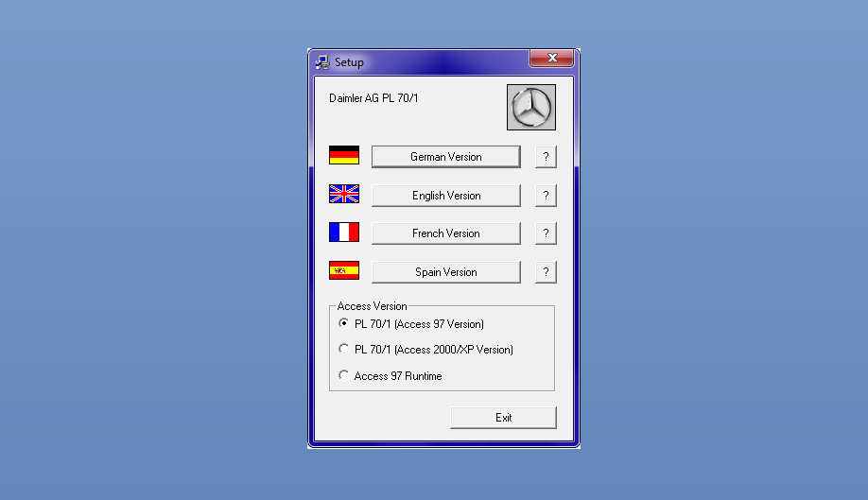Click the British flag icon
This screenshot has width=868, height=500.
coord(344,194)
